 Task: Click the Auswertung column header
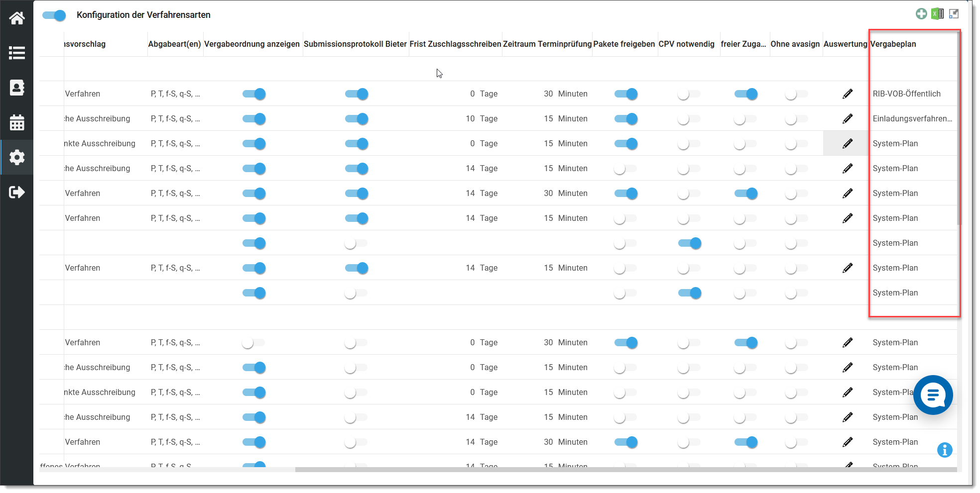845,44
